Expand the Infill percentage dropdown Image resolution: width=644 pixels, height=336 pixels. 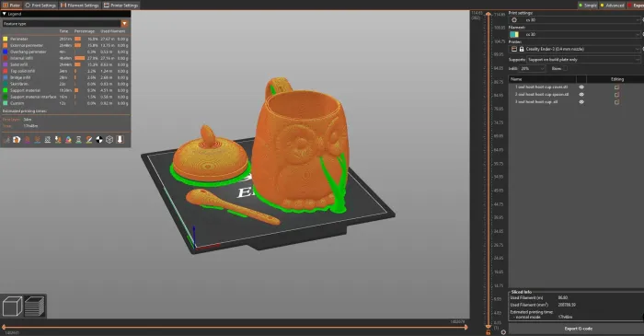click(x=533, y=69)
